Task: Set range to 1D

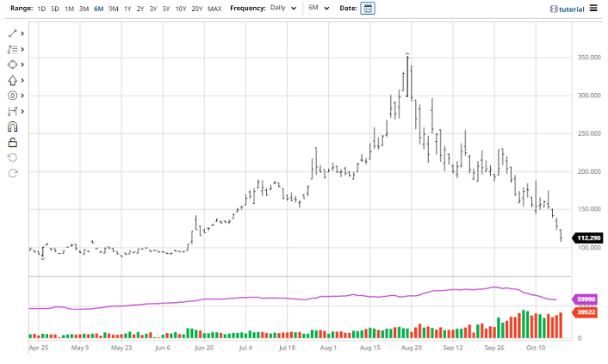Action: [x=41, y=9]
